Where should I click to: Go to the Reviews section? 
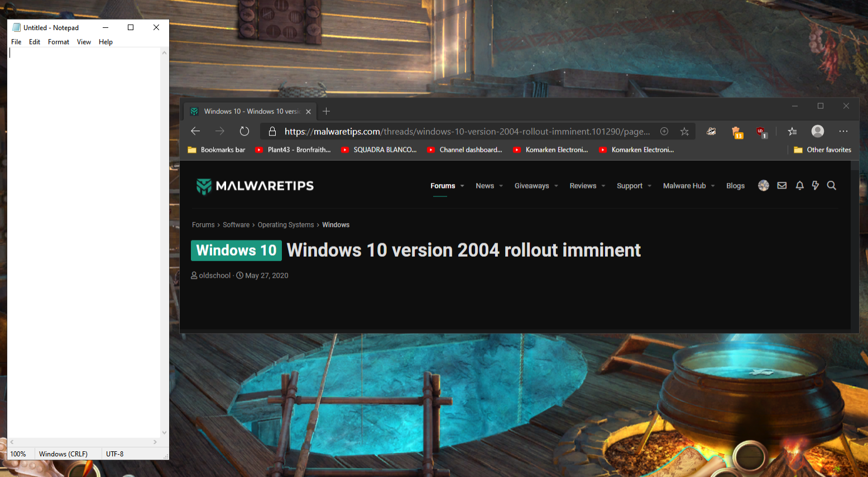pos(583,186)
